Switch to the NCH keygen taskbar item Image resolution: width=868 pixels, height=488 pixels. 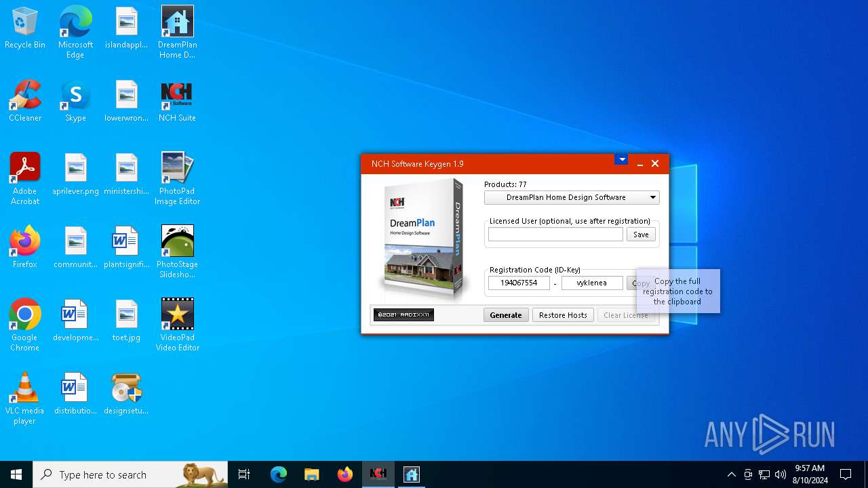(378, 474)
